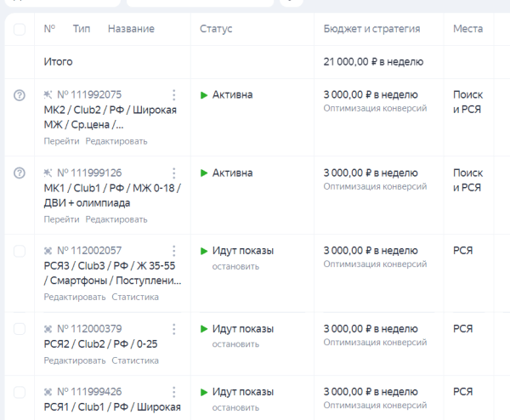Click РСЯ placement cell for campaign 112000379

click(463, 328)
